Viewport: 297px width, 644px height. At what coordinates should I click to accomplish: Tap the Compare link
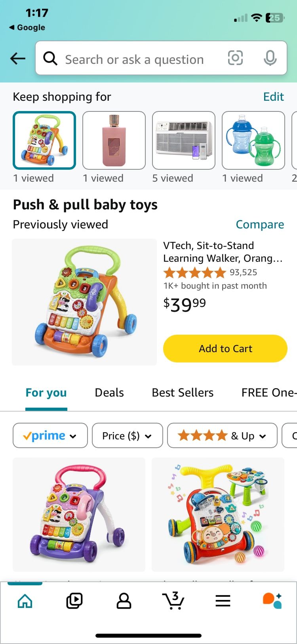[x=260, y=224]
